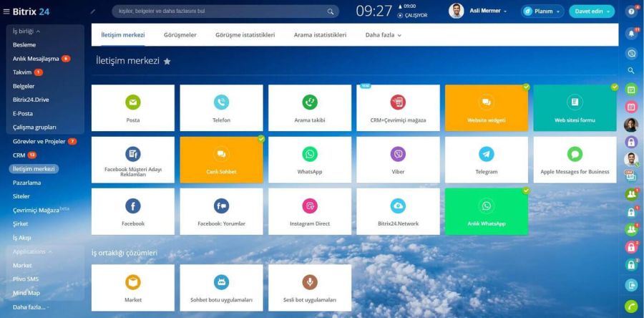Open Sesli bot uygulamaları tile
This screenshot has height=318, width=644.
coord(310,288)
